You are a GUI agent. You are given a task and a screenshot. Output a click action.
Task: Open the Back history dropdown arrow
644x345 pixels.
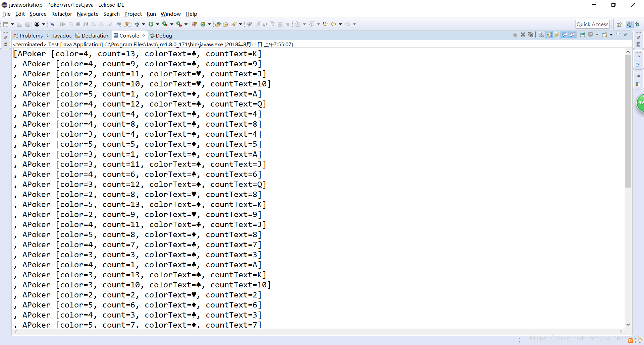point(340,24)
